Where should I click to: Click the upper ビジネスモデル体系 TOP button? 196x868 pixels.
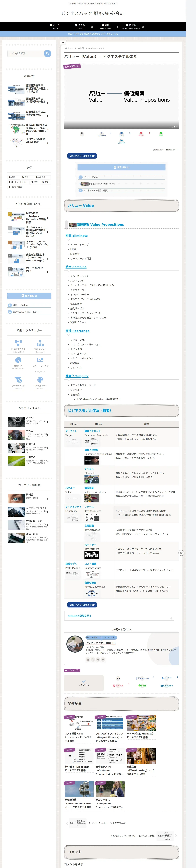coord(82,156)
